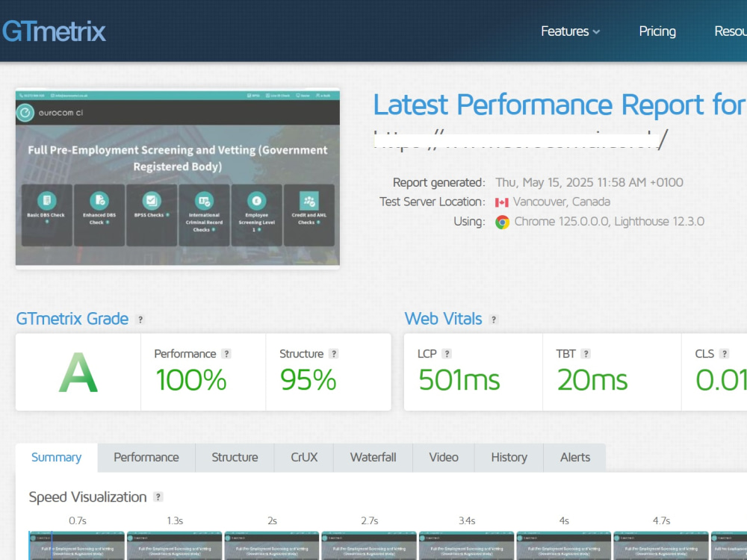
Task: Click the Chrome browser icon
Action: 502,222
